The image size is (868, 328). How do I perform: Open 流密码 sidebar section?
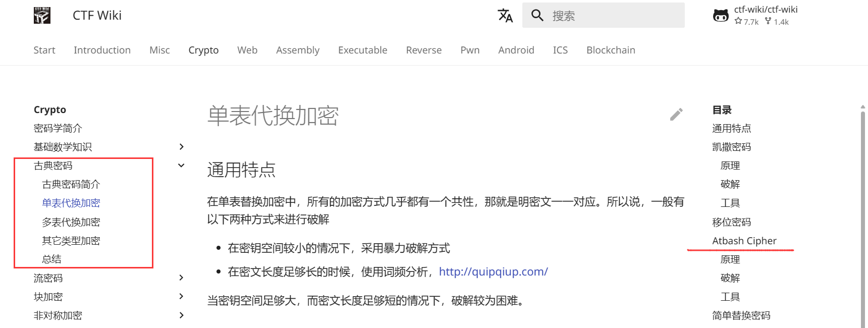(x=48, y=278)
